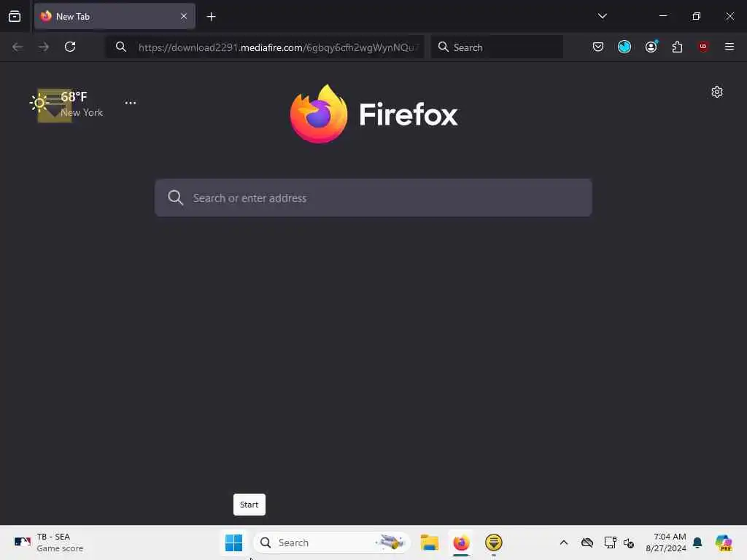Launch the Copilot preview icon
The height and width of the screenshot is (560, 747).
pos(723,542)
